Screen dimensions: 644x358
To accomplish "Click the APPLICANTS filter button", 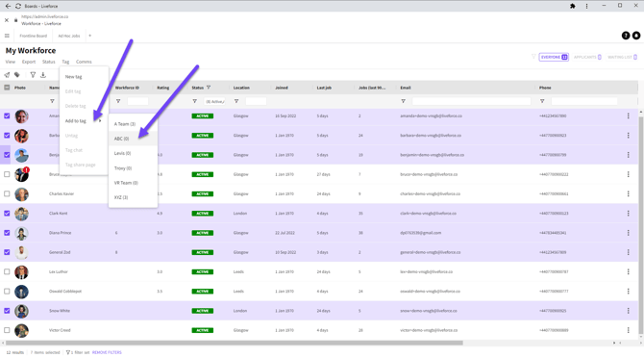I will [587, 57].
